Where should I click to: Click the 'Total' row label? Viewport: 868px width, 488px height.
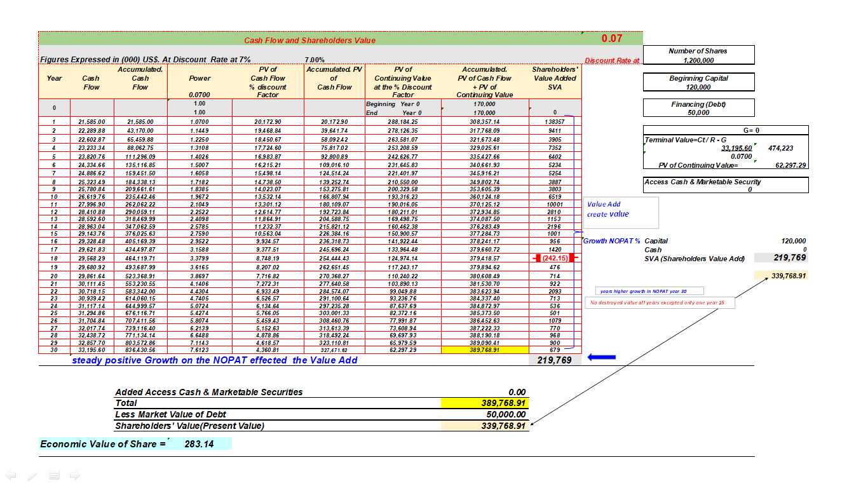(x=126, y=403)
